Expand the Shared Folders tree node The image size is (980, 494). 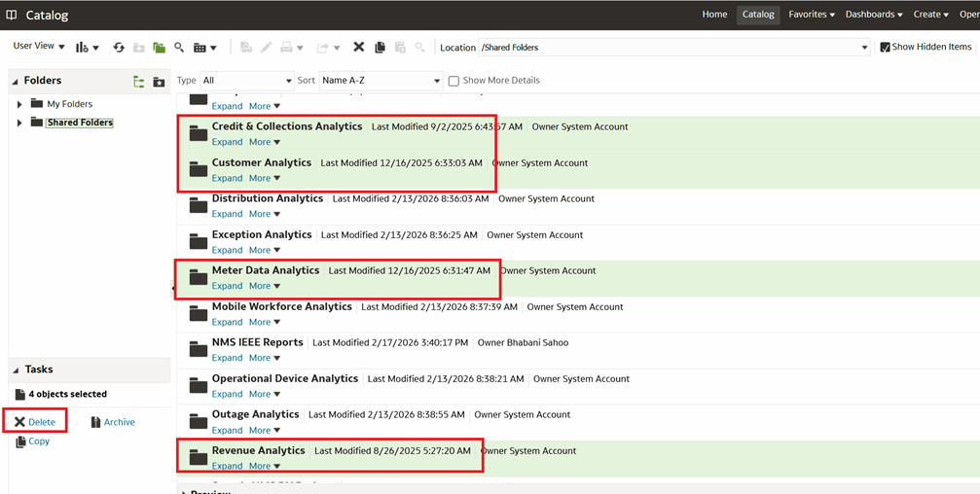(x=19, y=123)
